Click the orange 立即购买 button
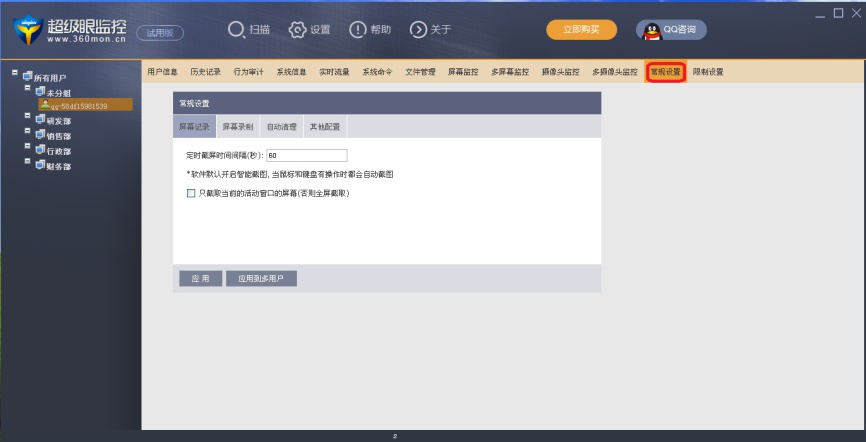Viewport: 866px width, 442px height. (582, 30)
